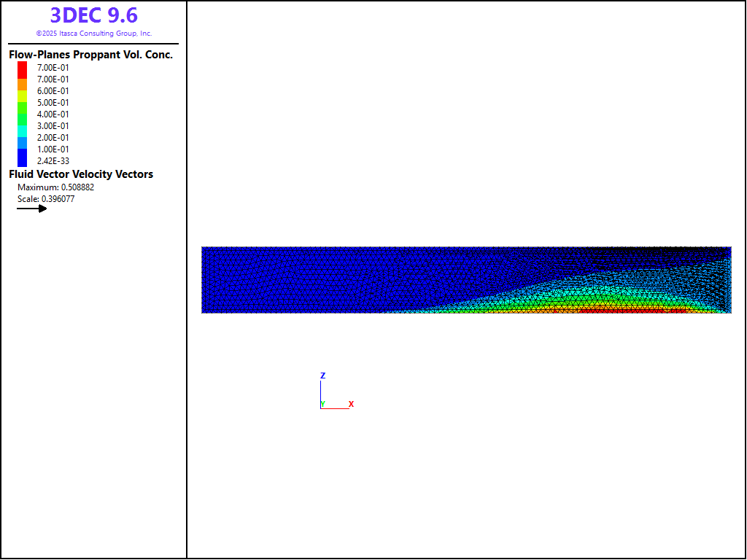Select the Fluid Vector Velocity Vectors heading

[x=81, y=174]
